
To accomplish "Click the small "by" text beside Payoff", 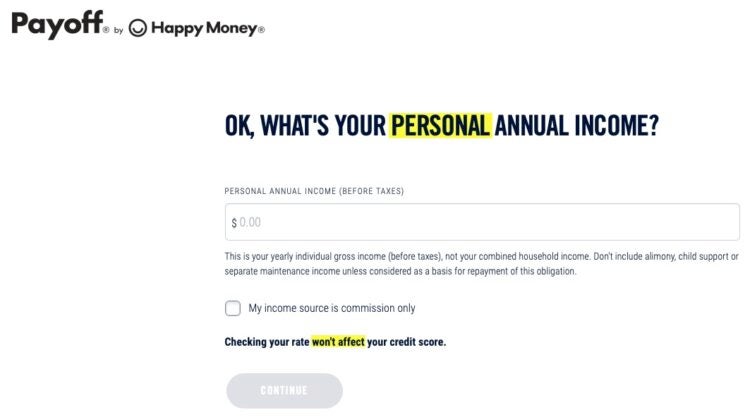I will tap(118, 31).
